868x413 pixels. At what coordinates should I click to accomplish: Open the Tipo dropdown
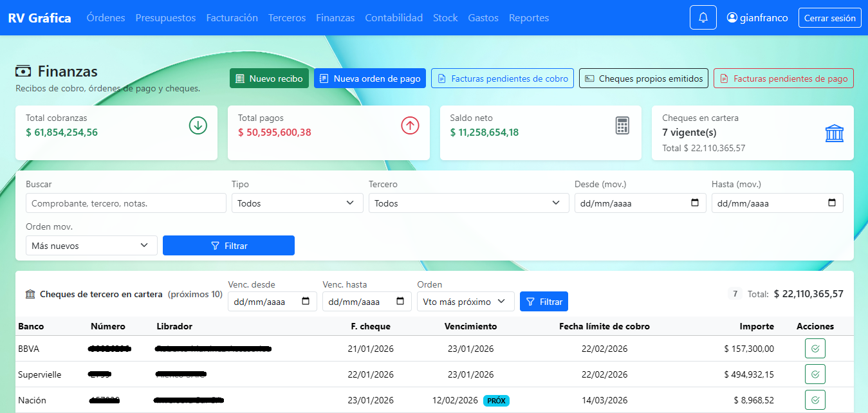(297, 203)
